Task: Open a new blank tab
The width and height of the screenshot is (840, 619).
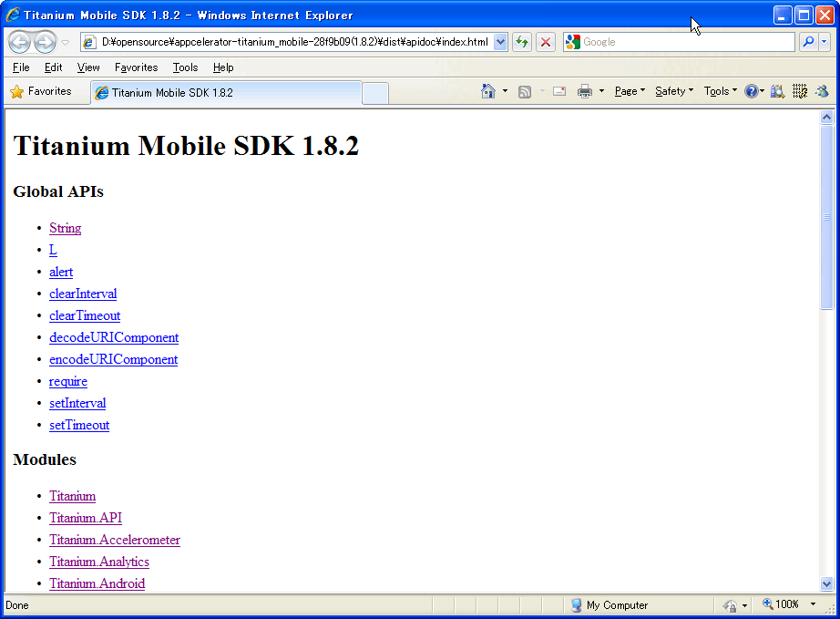Action: pos(375,93)
